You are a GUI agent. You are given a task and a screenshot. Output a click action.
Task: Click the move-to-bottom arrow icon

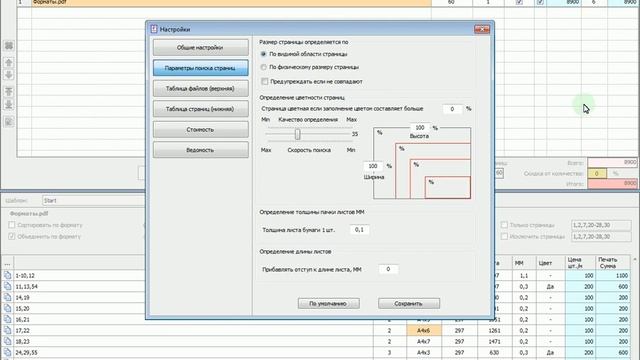(9, 104)
